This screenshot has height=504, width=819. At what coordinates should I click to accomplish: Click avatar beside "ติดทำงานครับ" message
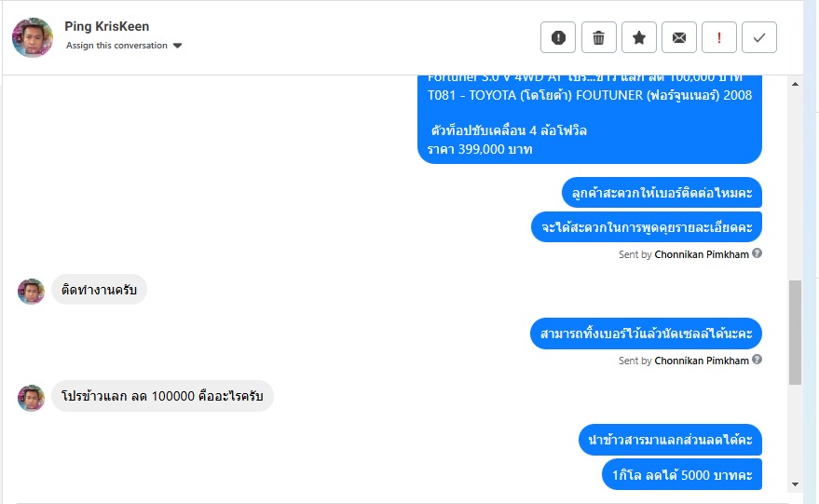(31, 291)
